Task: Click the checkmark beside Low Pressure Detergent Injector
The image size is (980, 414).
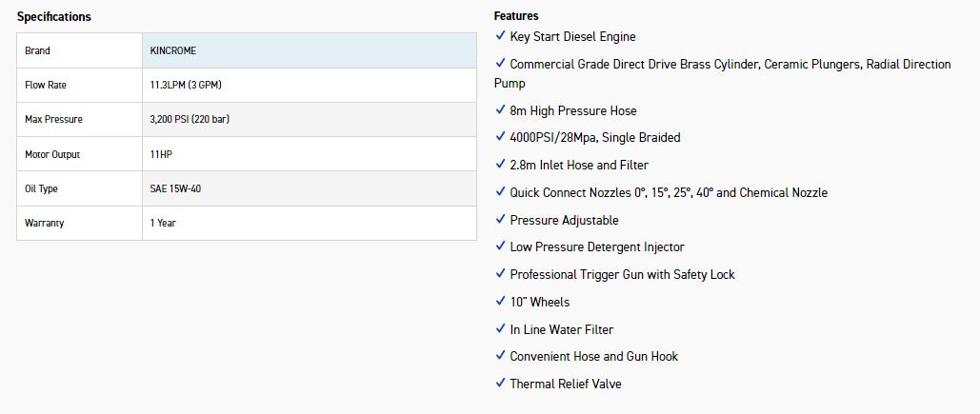Action: [x=500, y=246]
